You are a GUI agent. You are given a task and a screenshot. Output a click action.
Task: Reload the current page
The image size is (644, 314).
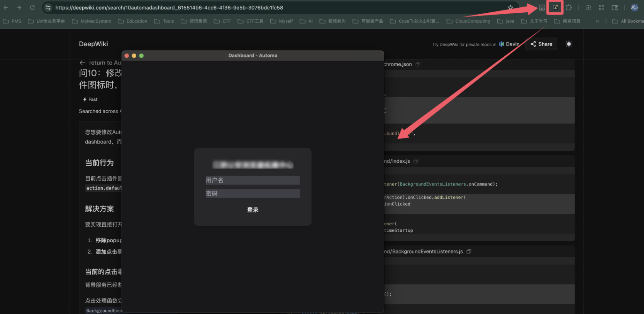[32, 8]
